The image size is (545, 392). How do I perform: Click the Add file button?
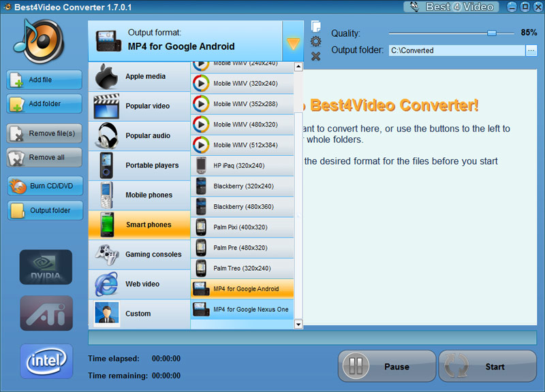(44, 80)
